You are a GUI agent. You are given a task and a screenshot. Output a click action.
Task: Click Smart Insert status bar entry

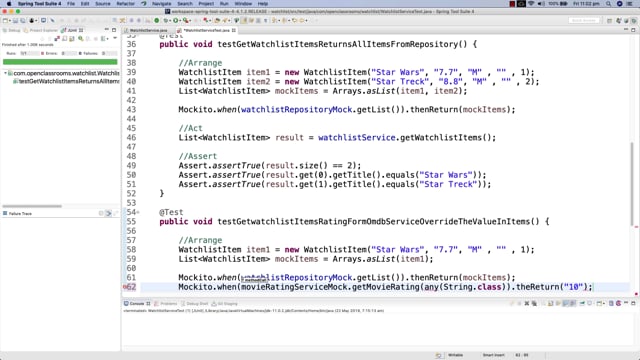coord(493,355)
